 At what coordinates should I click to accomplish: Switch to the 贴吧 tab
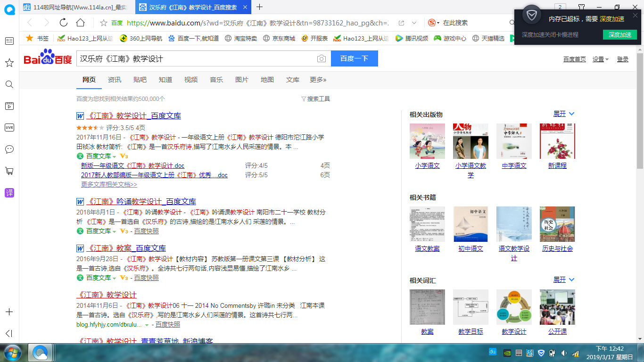140,80
